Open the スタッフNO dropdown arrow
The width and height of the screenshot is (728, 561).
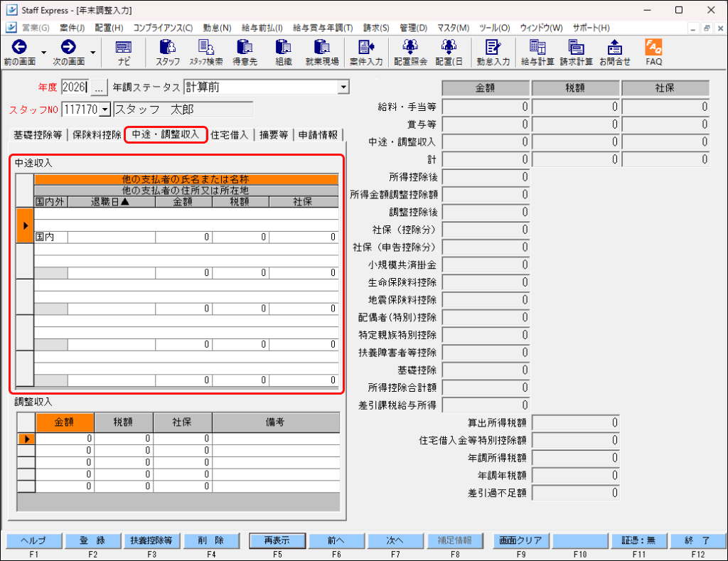(x=105, y=109)
